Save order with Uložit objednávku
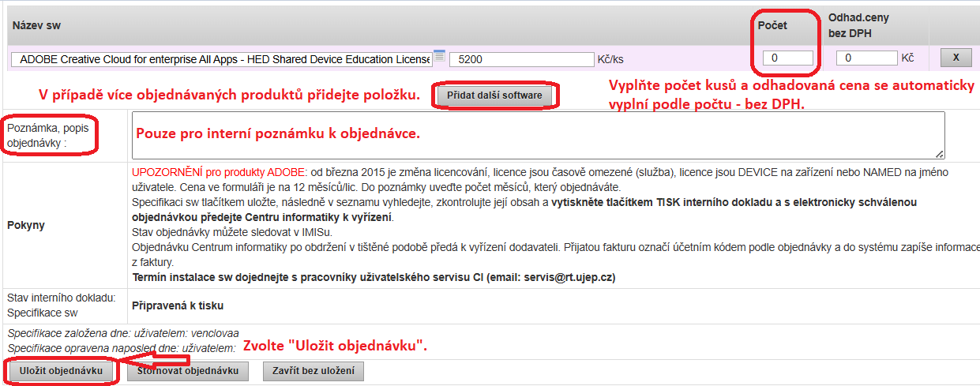 coord(61,371)
